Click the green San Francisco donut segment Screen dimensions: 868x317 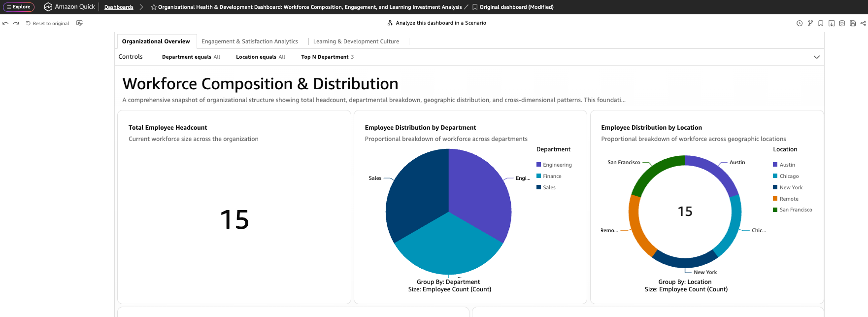654,171
